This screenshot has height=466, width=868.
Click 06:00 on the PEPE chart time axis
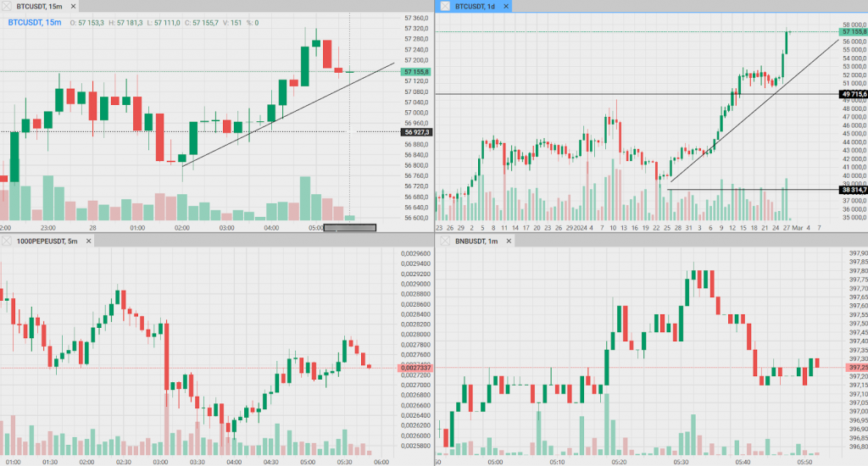pyautogui.click(x=381, y=462)
